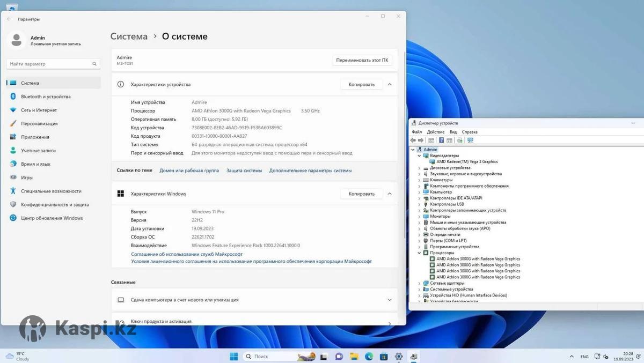Open Время и язык in the Settings sidebar
Viewport: 644px width, 363px height.
point(54,164)
